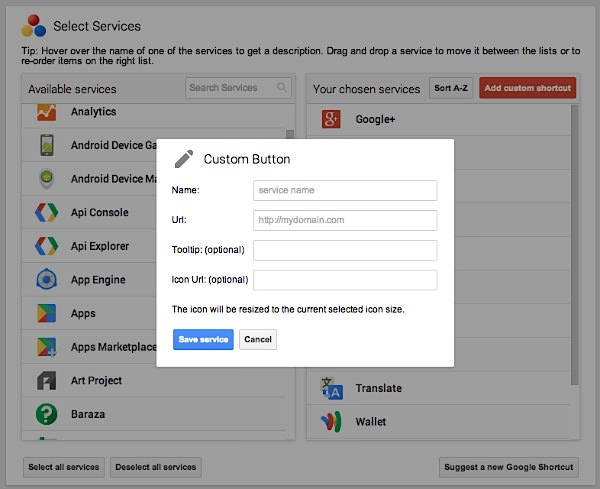600x489 pixels.
Task: Click the Google+ icon in chosen services
Action: (331, 120)
